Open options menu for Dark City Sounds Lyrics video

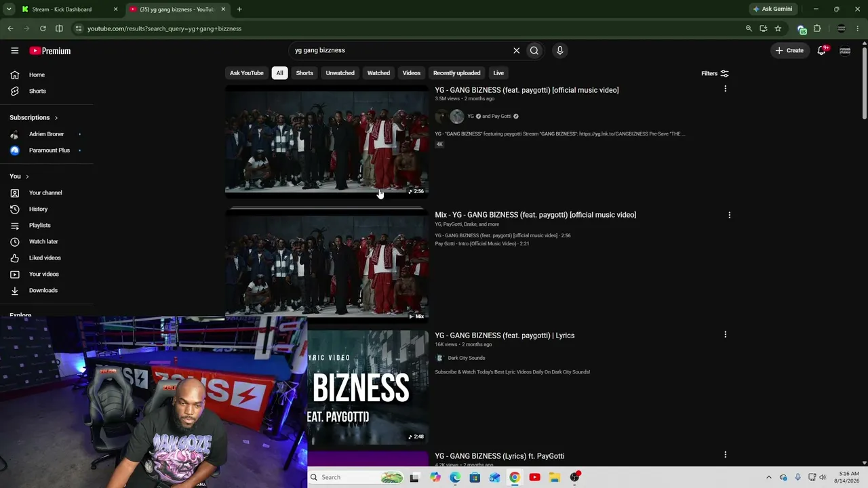725,334
